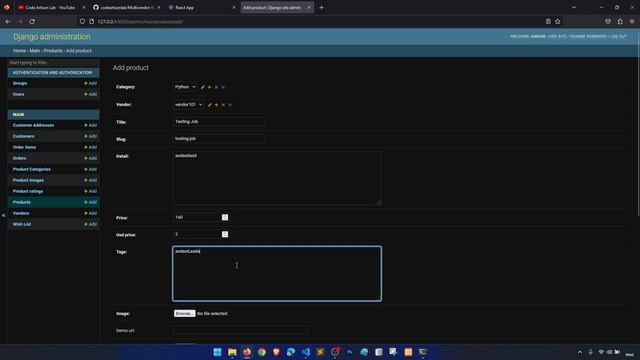Switch to the GitHub repository tab
Image resolution: width=640 pixels, height=360 pixels.
(126, 7)
